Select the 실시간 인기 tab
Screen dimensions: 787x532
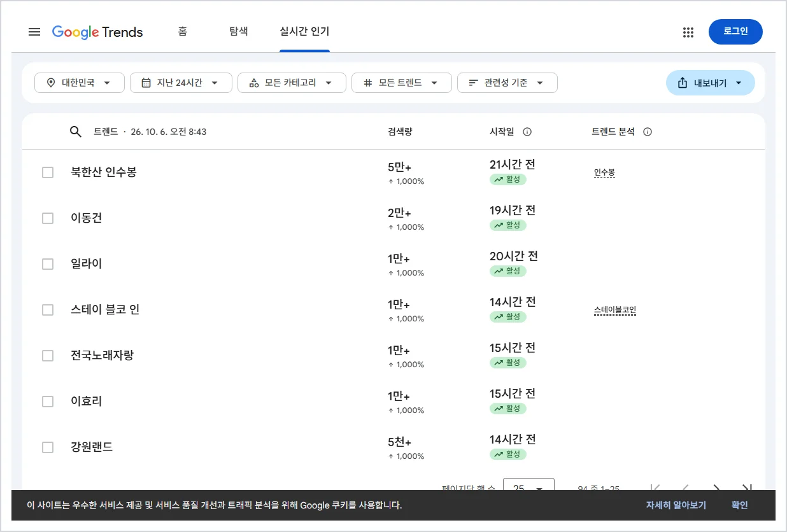coord(304,31)
